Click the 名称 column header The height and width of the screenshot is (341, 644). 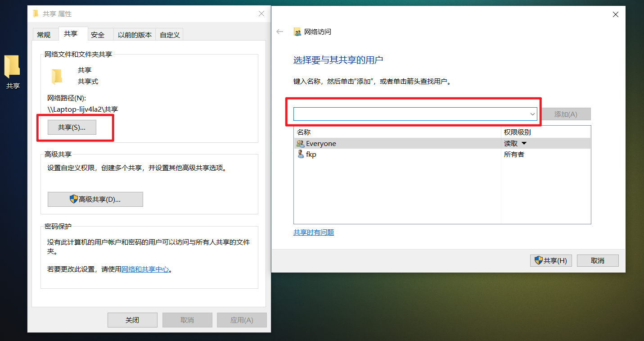[x=397, y=132]
